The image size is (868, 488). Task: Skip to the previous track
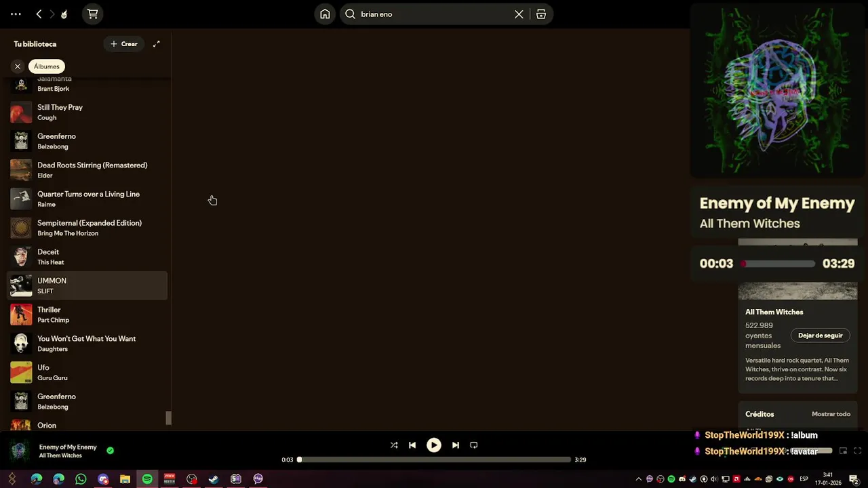pyautogui.click(x=412, y=445)
